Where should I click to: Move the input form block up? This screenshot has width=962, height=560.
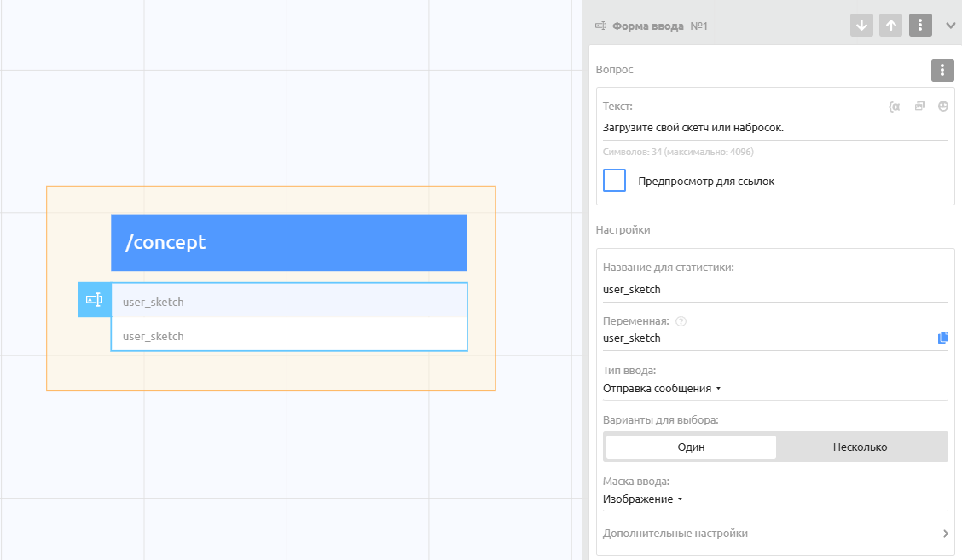click(890, 26)
